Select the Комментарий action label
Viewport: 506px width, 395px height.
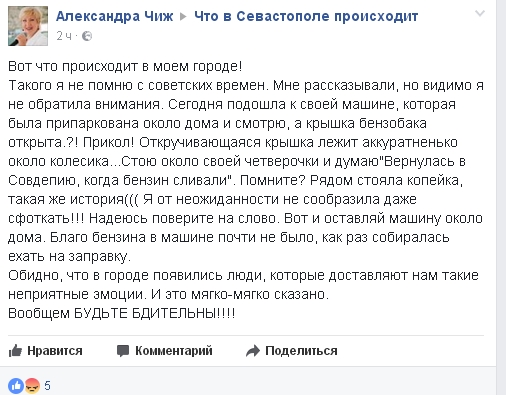pos(174,351)
